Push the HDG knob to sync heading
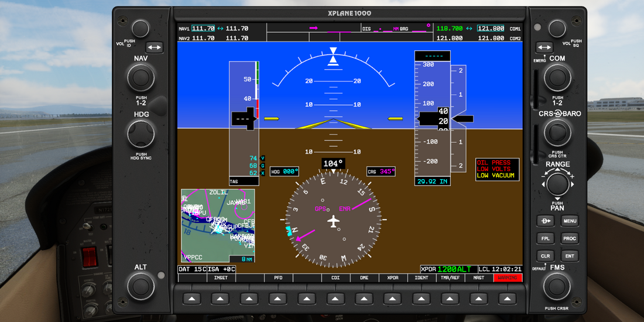Viewport: 644px width, 322px height. click(x=141, y=134)
